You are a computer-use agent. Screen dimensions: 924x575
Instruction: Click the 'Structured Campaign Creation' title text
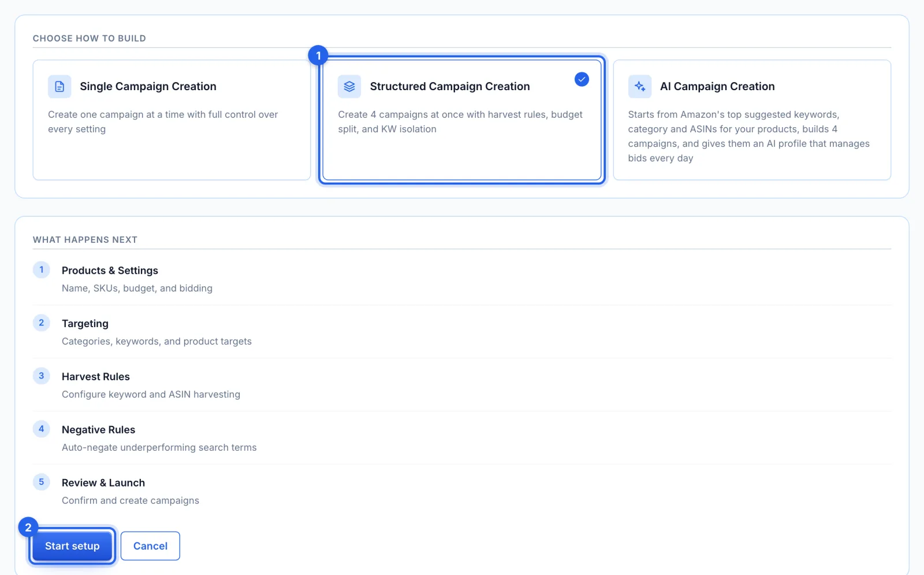pyautogui.click(x=450, y=87)
